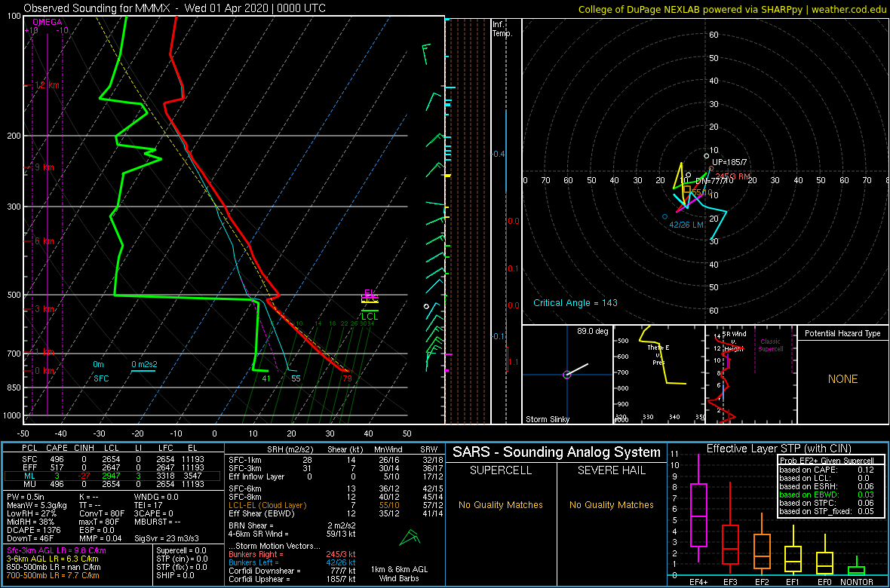This screenshot has width=890, height=588.
Task: Click the UP=185/7 hodograph label
Action: pos(730,162)
